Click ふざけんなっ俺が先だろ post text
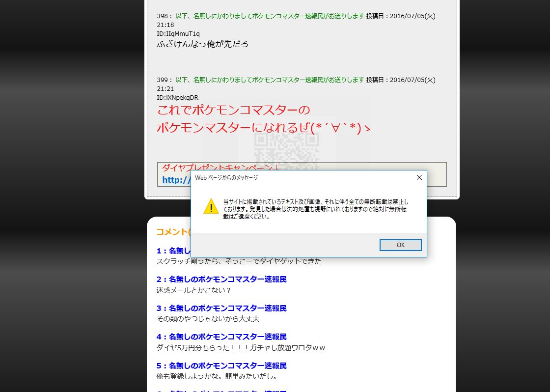Screen dimensions: 550x392 (203, 44)
